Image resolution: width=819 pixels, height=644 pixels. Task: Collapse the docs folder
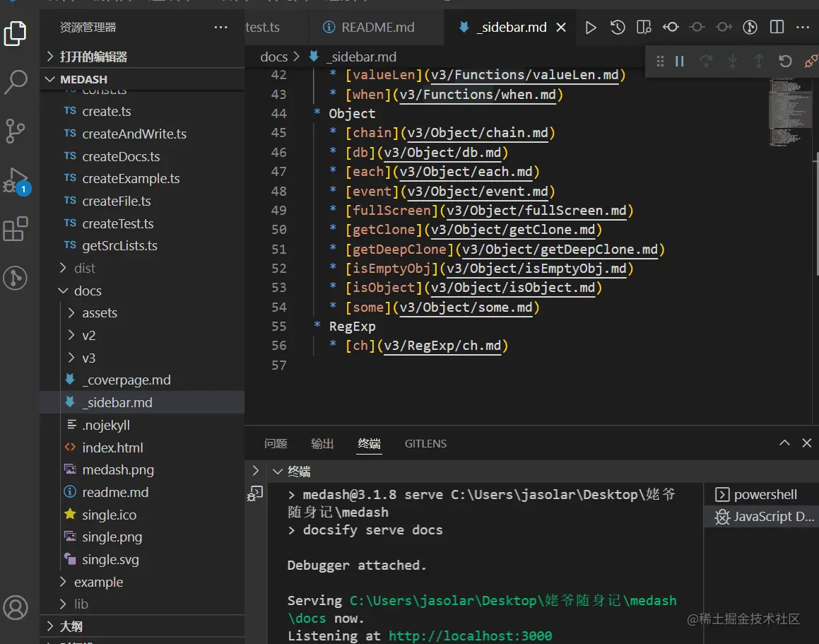pyautogui.click(x=88, y=291)
